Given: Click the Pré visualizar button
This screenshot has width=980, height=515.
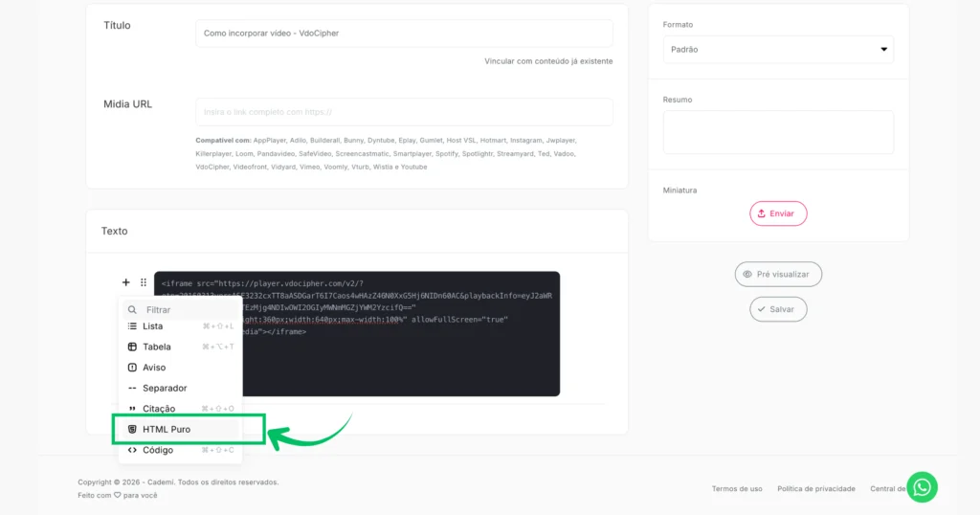Looking at the screenshot, I should point(778,275).
